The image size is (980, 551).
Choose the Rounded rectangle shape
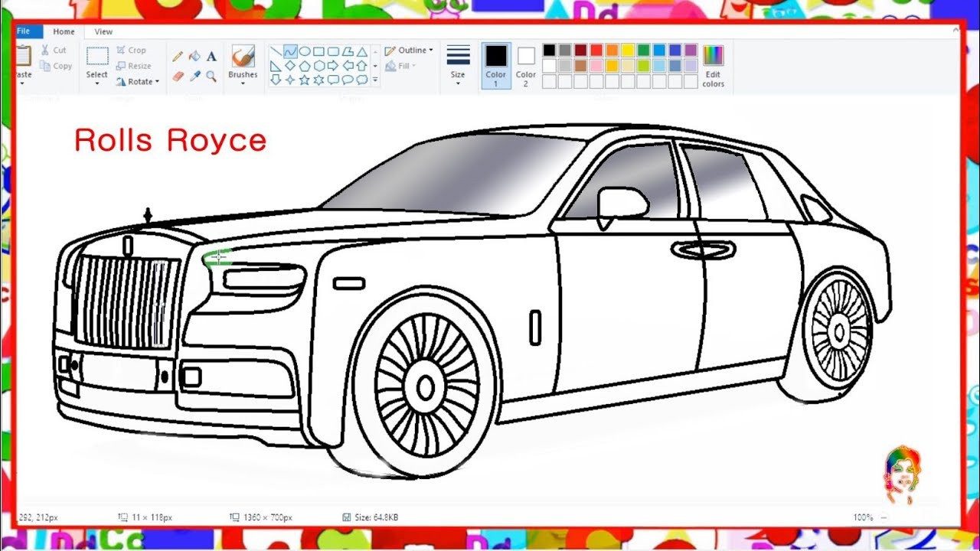click(333, 51)
